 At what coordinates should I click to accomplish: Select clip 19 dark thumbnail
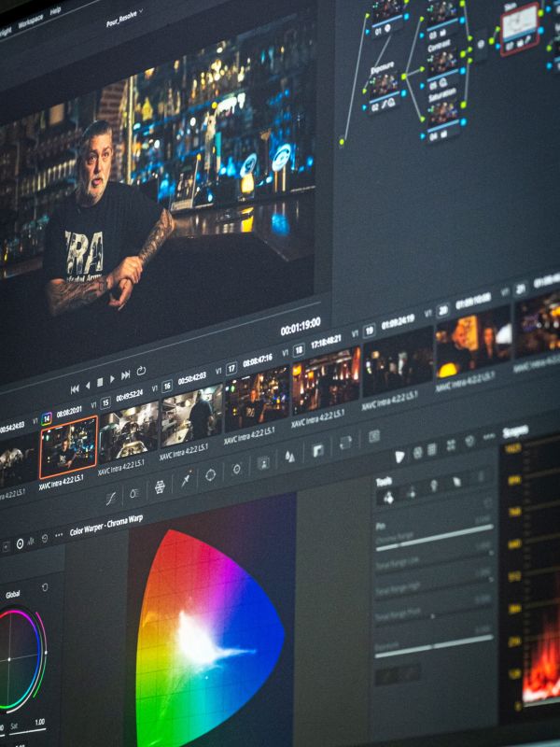click(x=398, y=361)
